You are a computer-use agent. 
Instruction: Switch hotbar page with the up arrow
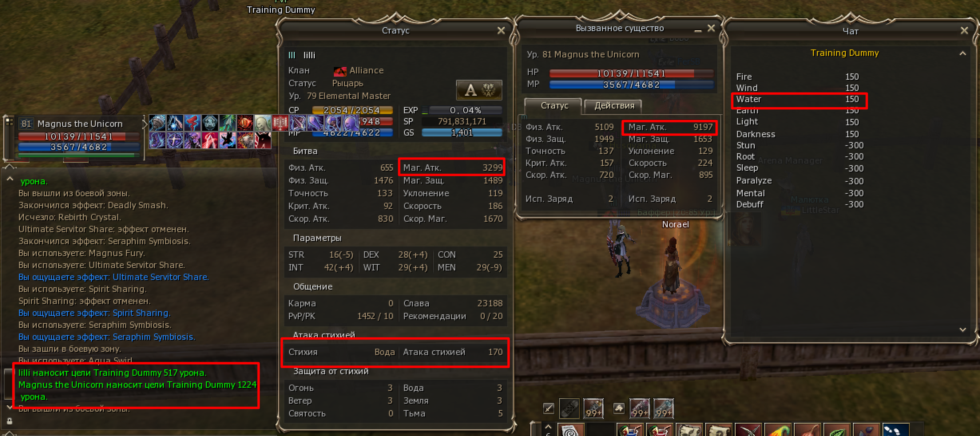click(x=548, y=426)
